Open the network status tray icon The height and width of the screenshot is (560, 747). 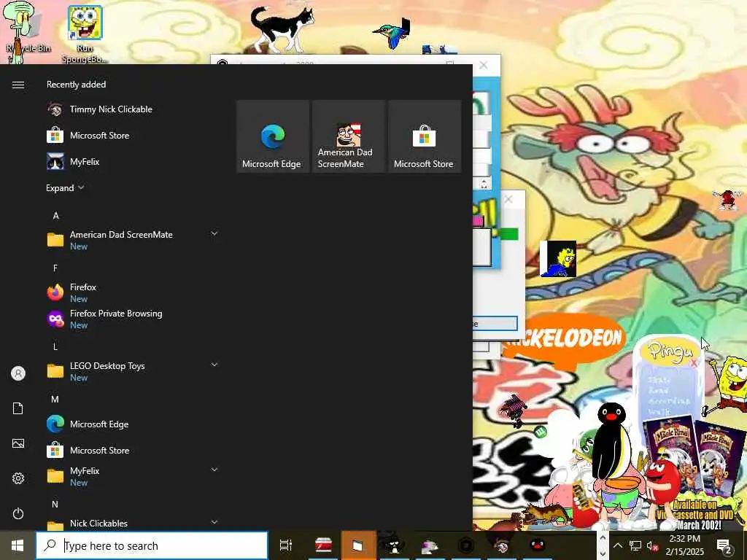tap(635, 545)
